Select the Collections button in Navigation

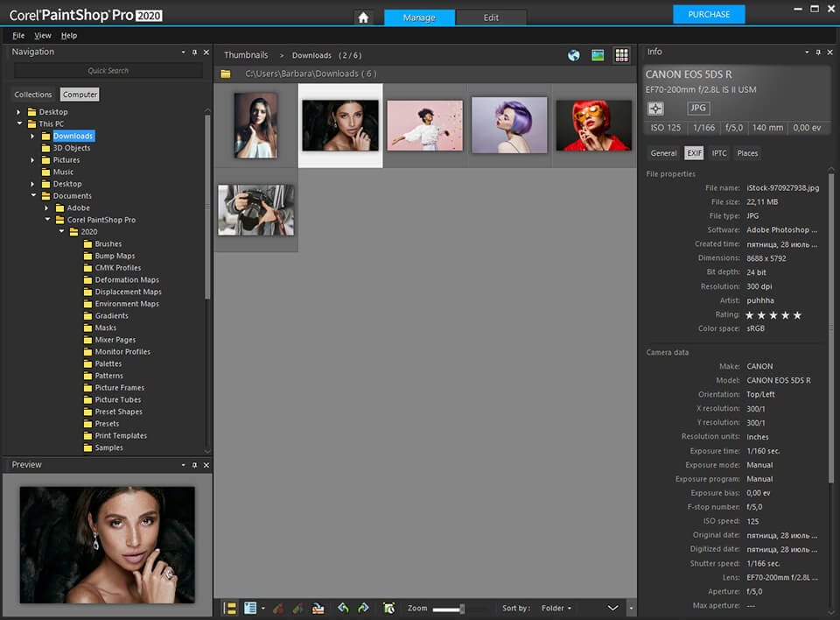(x=33, y=94)
